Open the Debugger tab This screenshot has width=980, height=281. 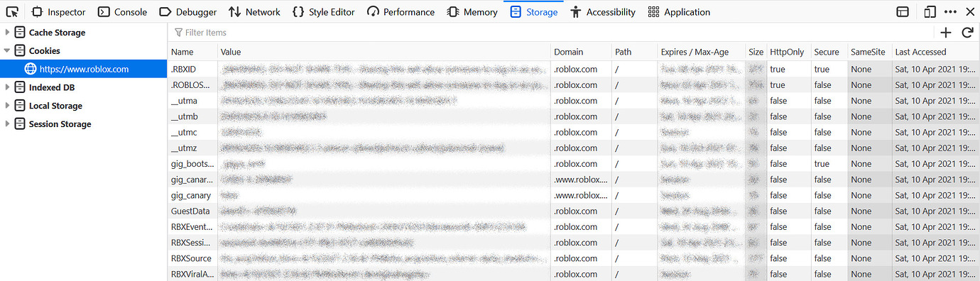click(x=187, y=12)
